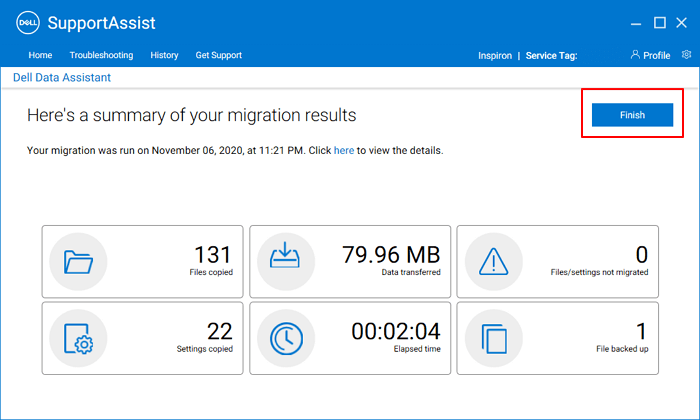The height and width of the screenshot is (420, 700).
Task: Click the Service Tag label
Action: tap(551, 56)
